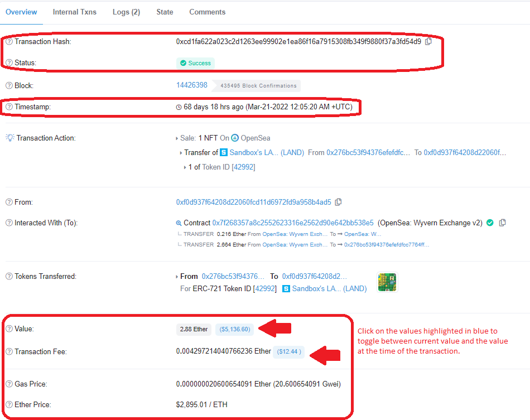Click help icon next to Transaction Fee
Image resolution: width=530 pixels, height=420 pixels.
click(9, 352)
